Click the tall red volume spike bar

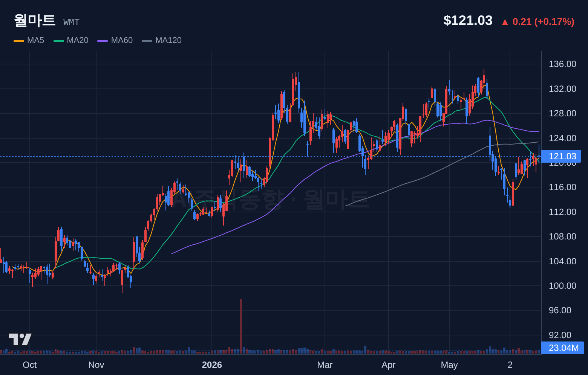pyautogui.click(x=241, y=326)
